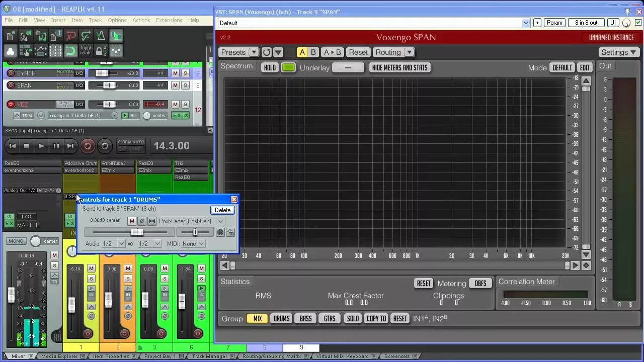Click the transport Play button
The width and height of the screenshot is (644, 362).
(41, 146)
